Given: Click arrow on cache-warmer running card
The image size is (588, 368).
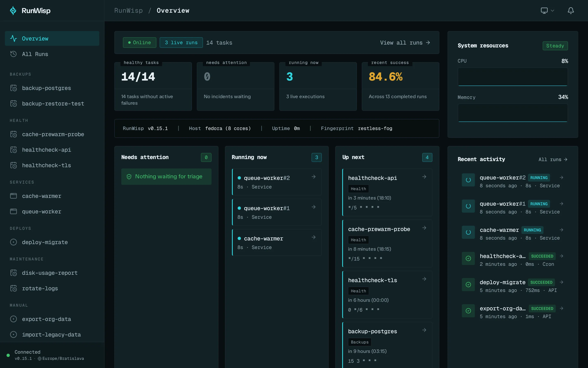Looking at the screenshot, I should coord(314,237).
